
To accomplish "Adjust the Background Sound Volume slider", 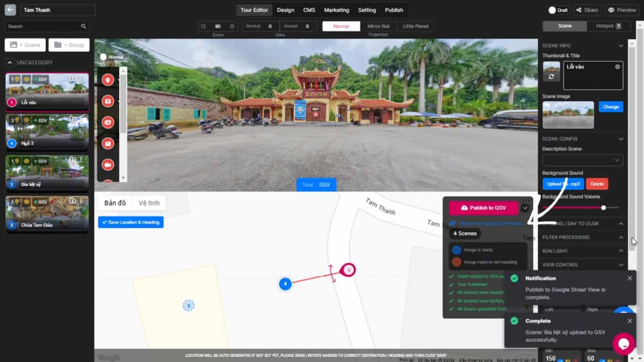I will click(x=603, y=207).
